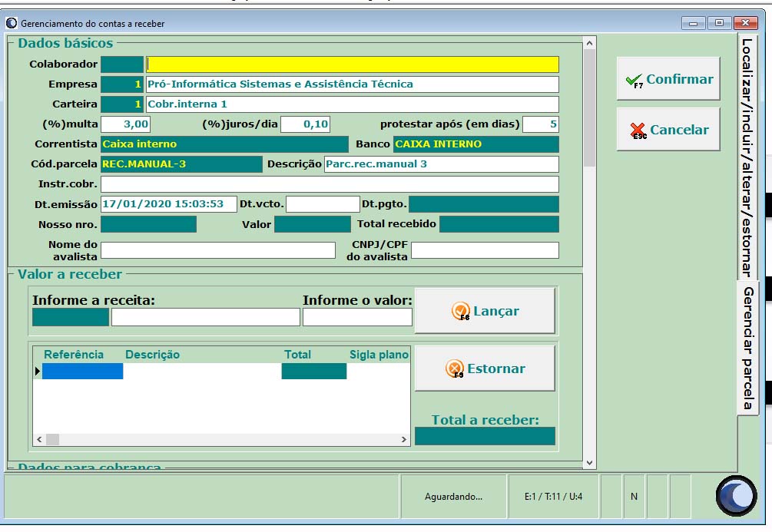Click the Referência column header
The height and width of the screenshot is (532, 772).
74,355
